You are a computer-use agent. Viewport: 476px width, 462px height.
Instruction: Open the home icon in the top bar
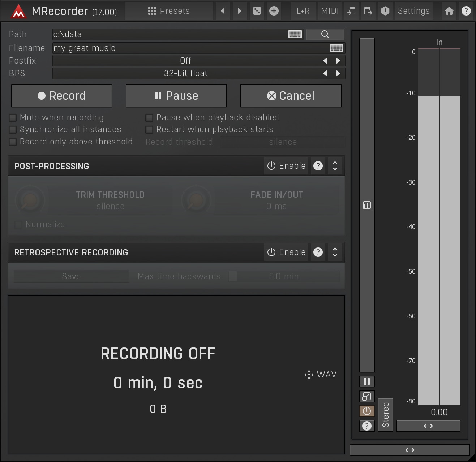[449, 11]
